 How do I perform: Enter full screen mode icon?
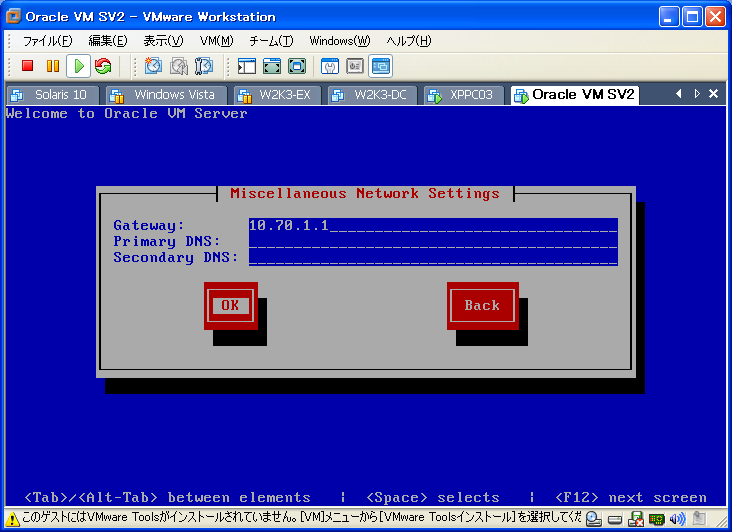coord(297,66)
